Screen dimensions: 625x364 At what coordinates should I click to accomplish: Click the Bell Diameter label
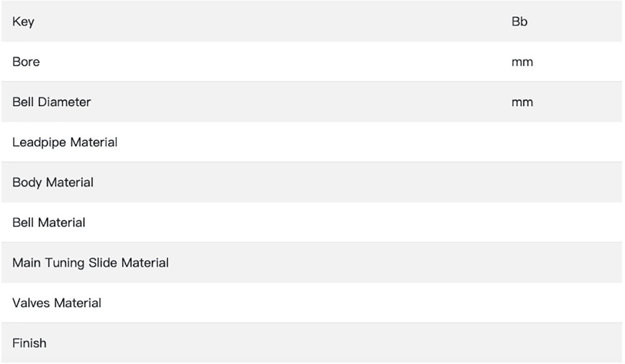(51, 102)
